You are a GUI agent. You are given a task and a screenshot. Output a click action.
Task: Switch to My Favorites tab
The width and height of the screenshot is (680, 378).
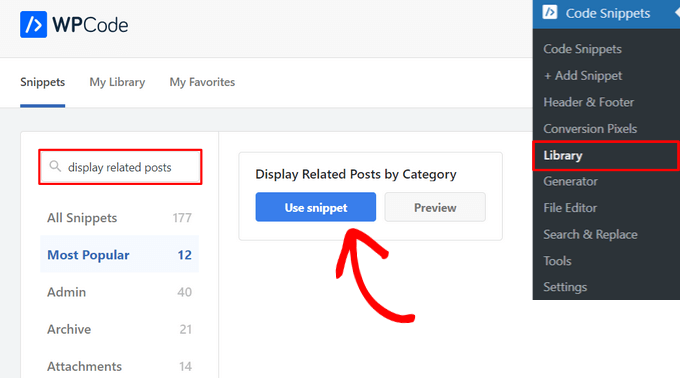pyautogui.click(x=202, y=82)
